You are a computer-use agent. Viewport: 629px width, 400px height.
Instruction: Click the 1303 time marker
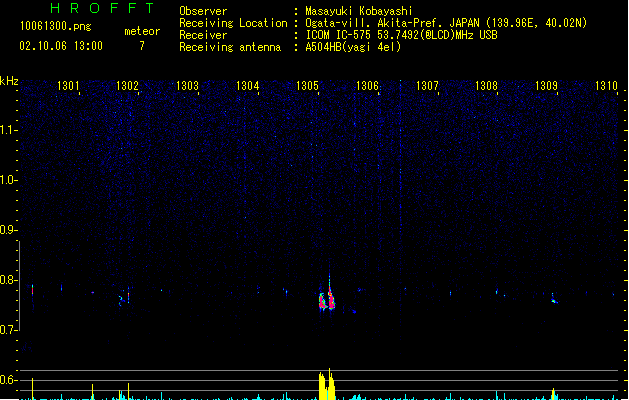[187, 86]
